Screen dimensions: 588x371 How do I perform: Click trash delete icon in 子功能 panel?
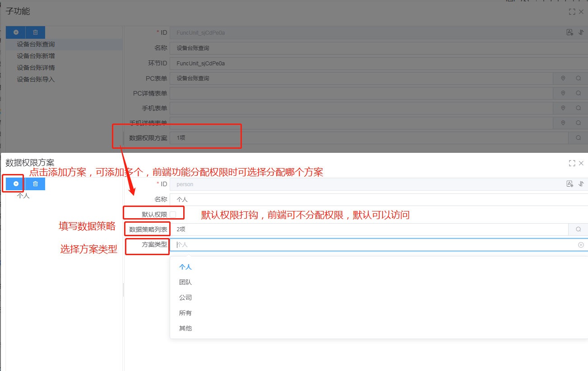point(35,32)
